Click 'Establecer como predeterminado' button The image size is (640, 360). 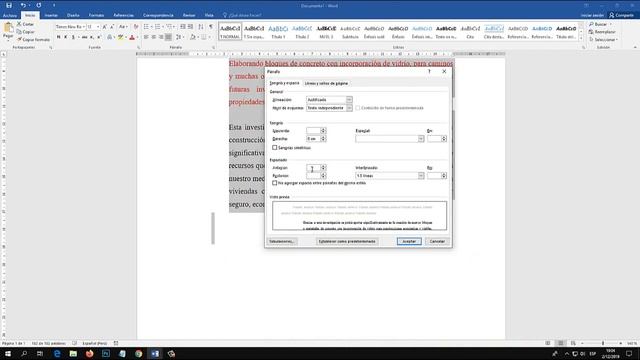point(347,241)
